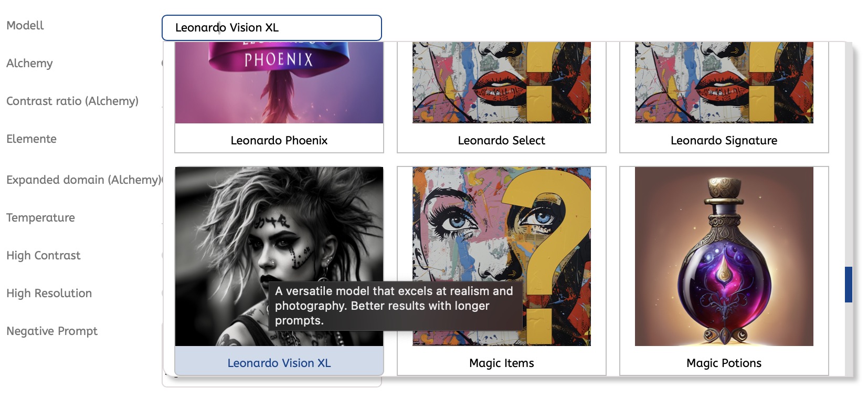
Task: Click the Leonardo Signature preview image
Action: [724, 82]
